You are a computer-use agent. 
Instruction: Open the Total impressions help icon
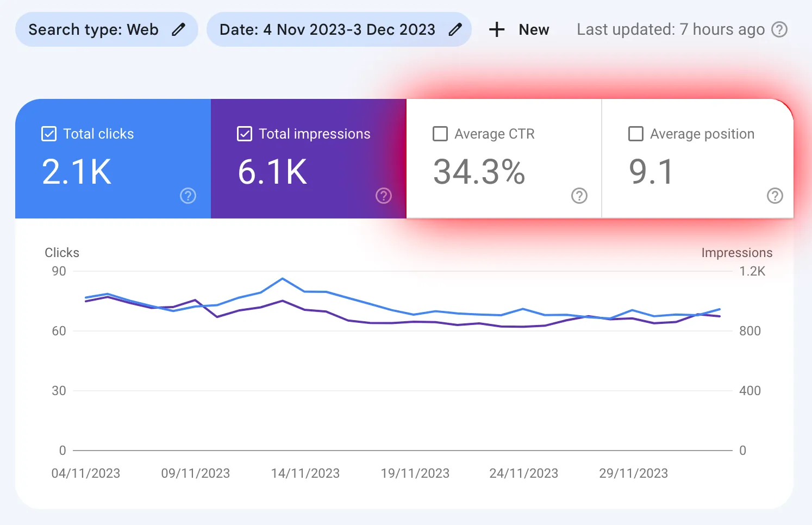click(x=384, y=196)
